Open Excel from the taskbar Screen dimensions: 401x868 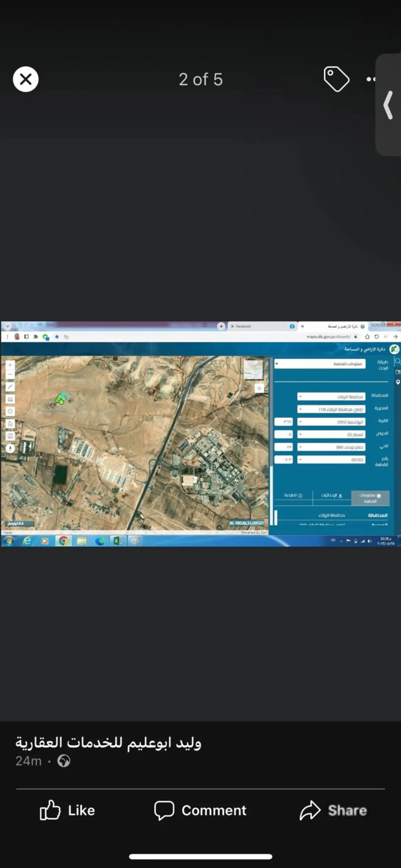point(118,541)
